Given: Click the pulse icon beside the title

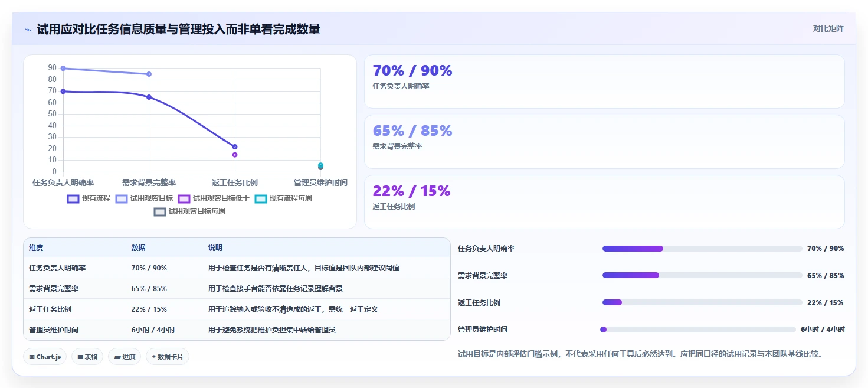Looking at the screenshot, I should pos(28,30).
